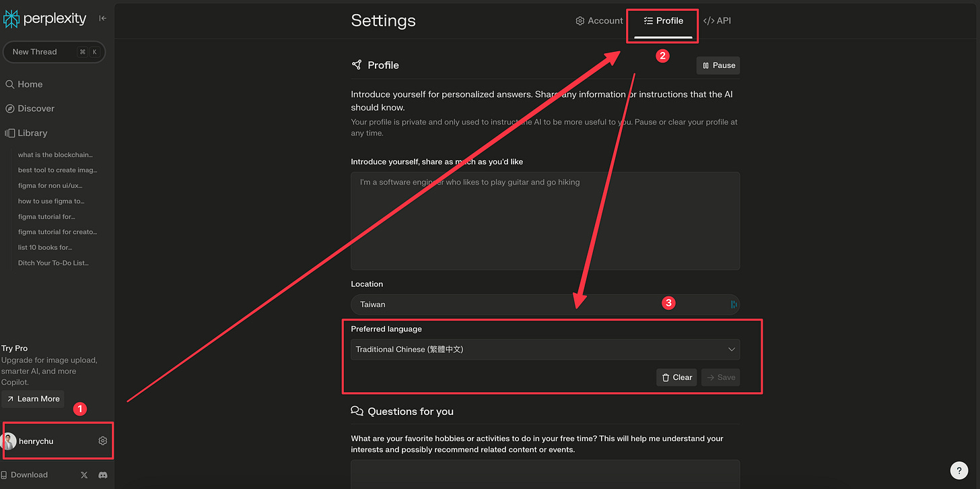Viewport: 980px width, 489px height.
Task: Open thread 'figma for non ui/ux...'
Action: click(x=50, y=186)
